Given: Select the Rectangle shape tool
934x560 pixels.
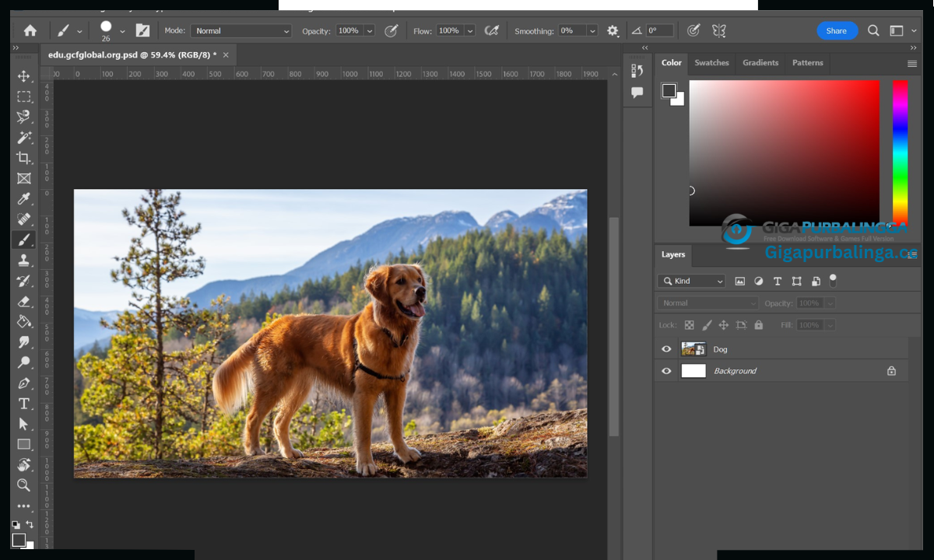Looking at the screenshot, I should pos(23,444).
